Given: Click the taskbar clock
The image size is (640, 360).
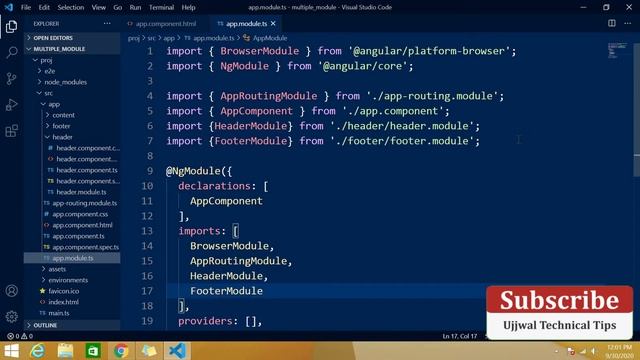Looking at the screenshot, I should pyautogui.click(x=619, y=351).
